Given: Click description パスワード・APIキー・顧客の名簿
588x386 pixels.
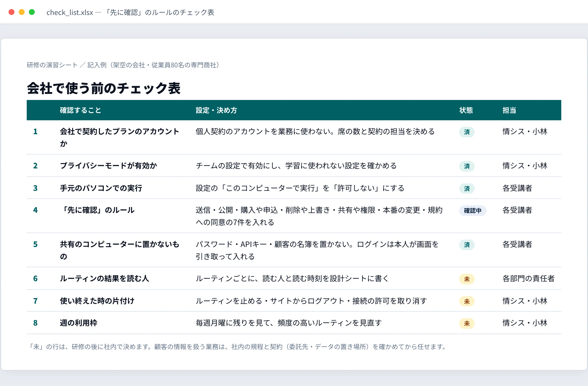Looking at the screenshot, I should pos(317,250).
